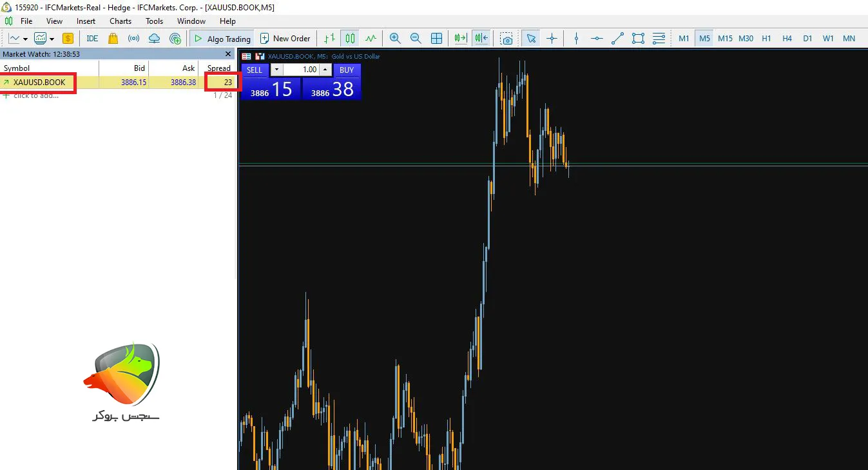The height and width of the screenshot is (470, 868).
Task: Click the lot volume input field
Action: tap(301, 70)
